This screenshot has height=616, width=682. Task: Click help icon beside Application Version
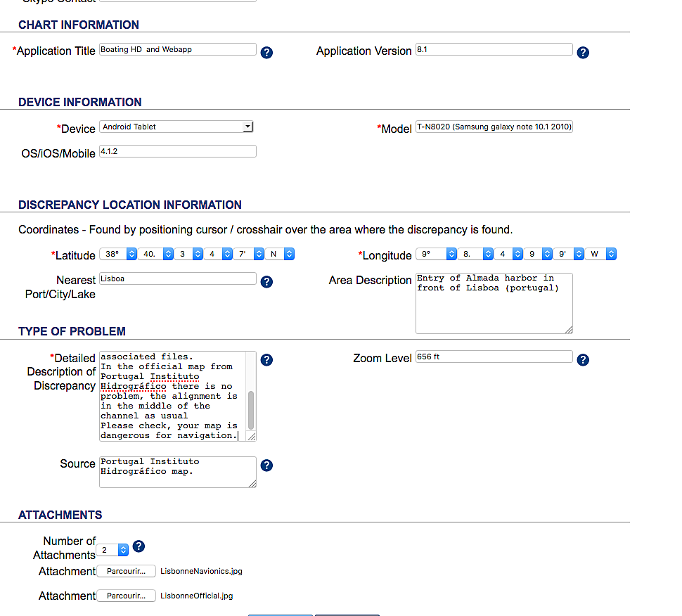pyautogui.click(x=583, y=53)
